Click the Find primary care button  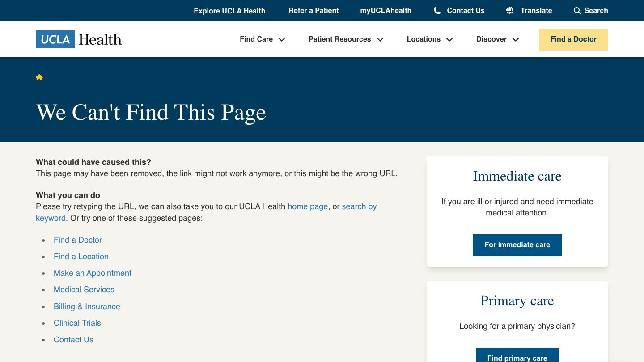pos(517,357)
